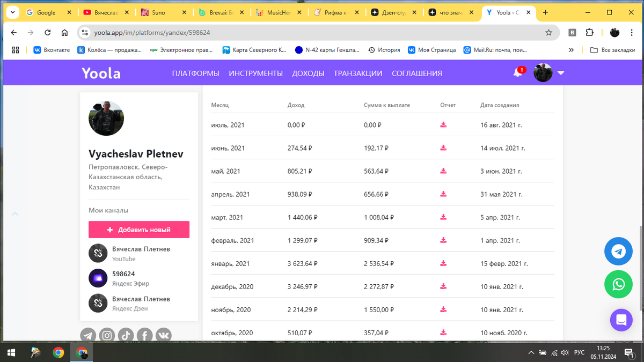Open Yoola's VK social link
Image resolution: width=644 pixels, height=362 pixels.
(x=164, y=336)
